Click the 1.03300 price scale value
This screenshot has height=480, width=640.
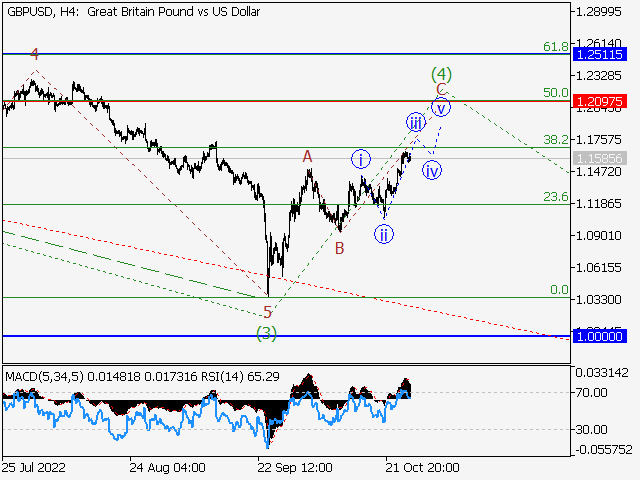click(x=599, y=300)
